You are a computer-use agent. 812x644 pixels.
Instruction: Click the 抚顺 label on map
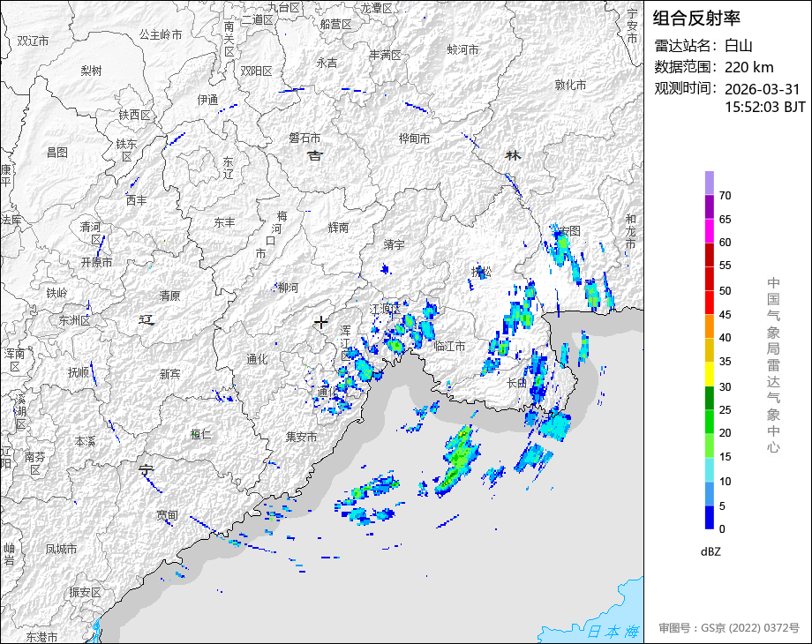point(79,372)
